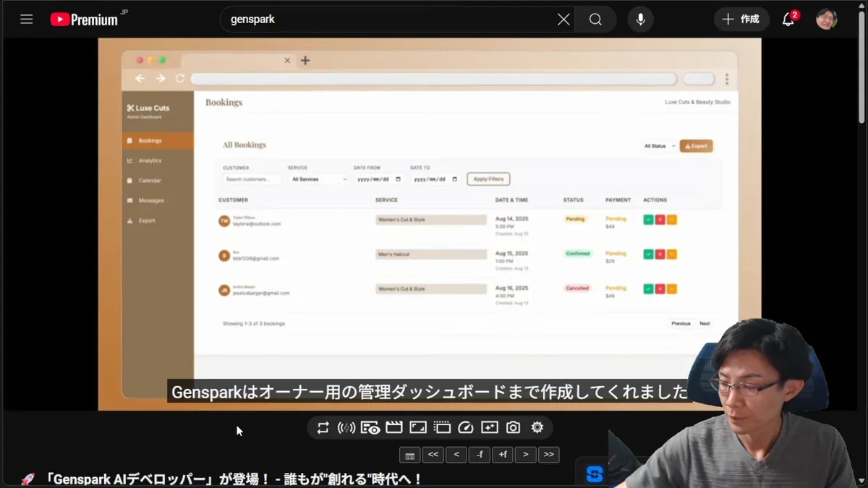Viewport: 868px width, 488px height.
Task: Click the magnifier search button
Action: click(x=595, y=20)
